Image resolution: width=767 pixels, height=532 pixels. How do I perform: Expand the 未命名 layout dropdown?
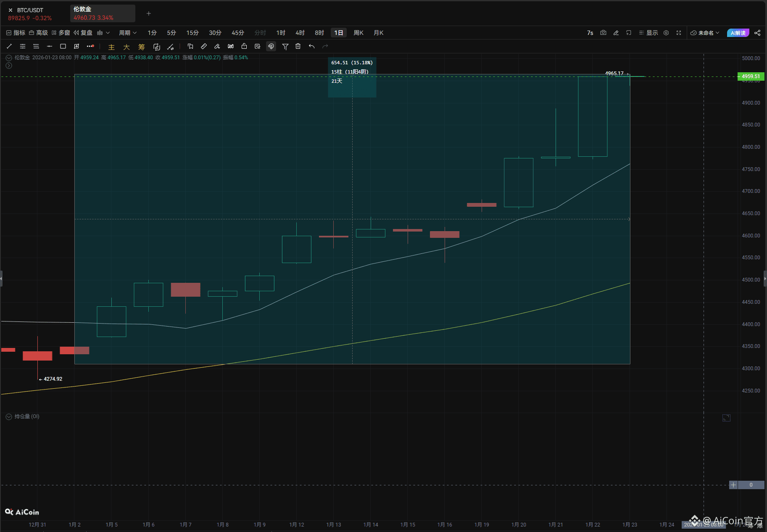point(705,33)
